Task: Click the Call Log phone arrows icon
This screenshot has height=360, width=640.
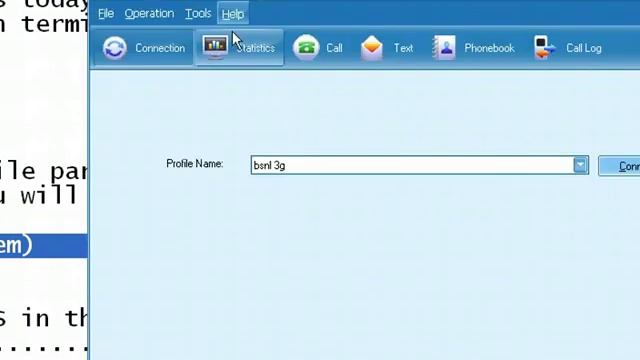Action: [545, 48]
